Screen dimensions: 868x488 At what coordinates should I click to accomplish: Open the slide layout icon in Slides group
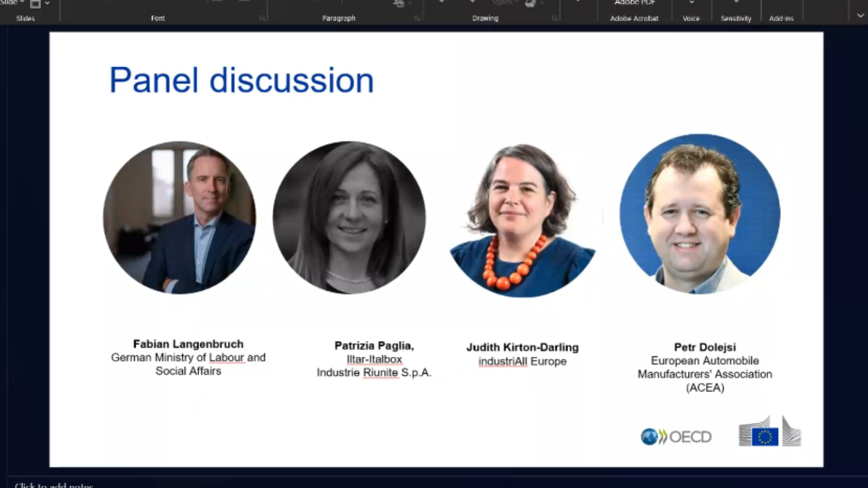point(35,4)
